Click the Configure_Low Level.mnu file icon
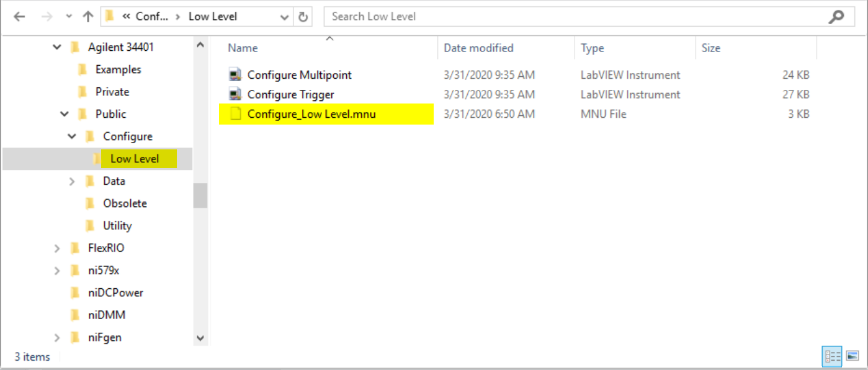 point(235,114)
